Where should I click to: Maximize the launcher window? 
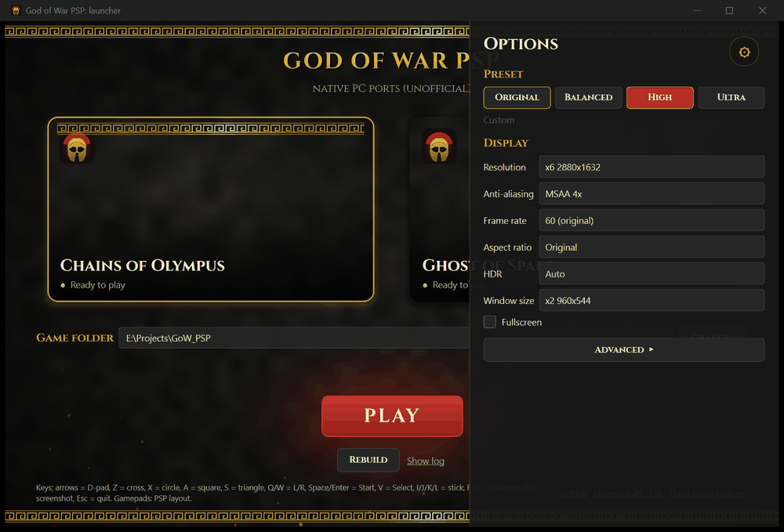click(729, 10)
